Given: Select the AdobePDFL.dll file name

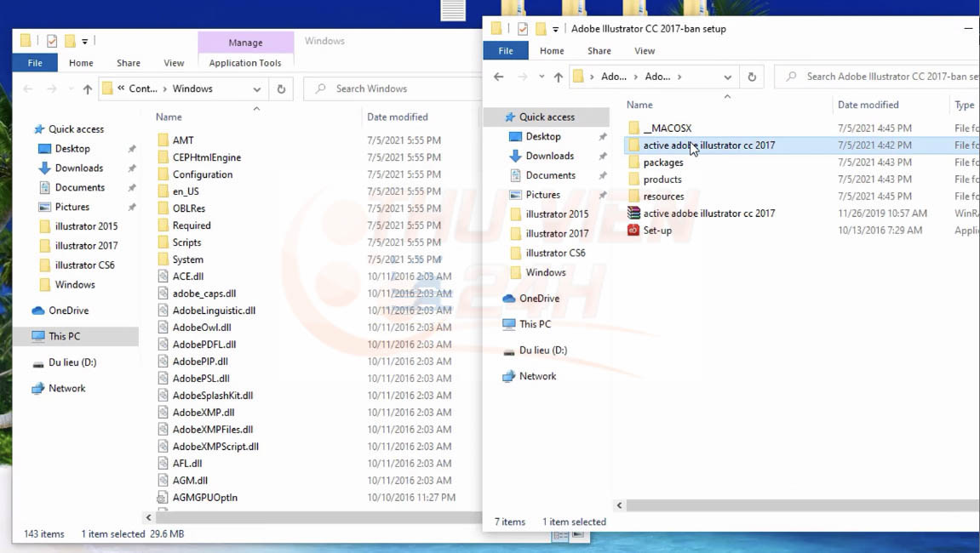Looking at the screenshot, I should [x=204, y=345].
